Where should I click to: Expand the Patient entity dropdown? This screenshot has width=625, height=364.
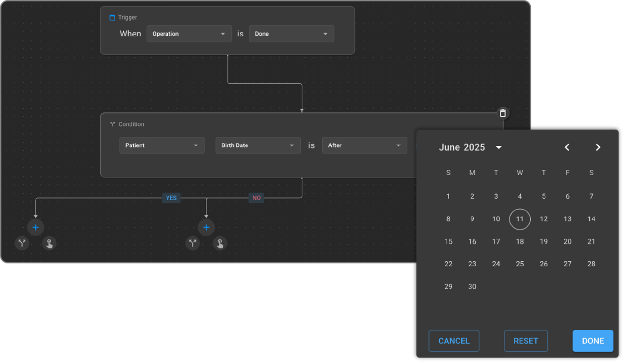click(x=162, y=145)
